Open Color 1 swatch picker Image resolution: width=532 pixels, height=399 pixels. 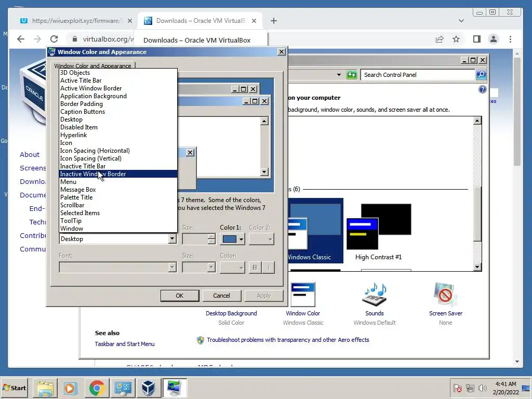[232, 239]
